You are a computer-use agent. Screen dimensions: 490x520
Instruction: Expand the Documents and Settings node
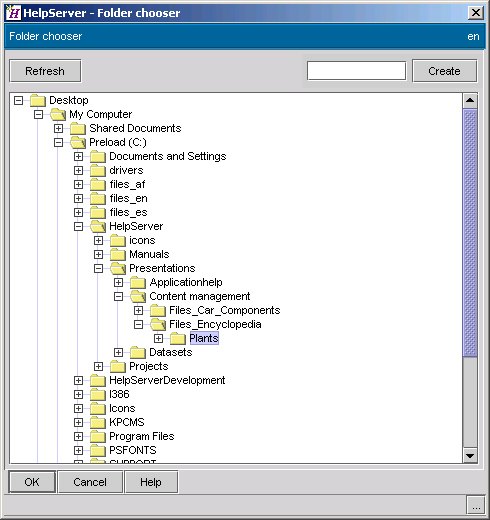click(x=79, y=156)
